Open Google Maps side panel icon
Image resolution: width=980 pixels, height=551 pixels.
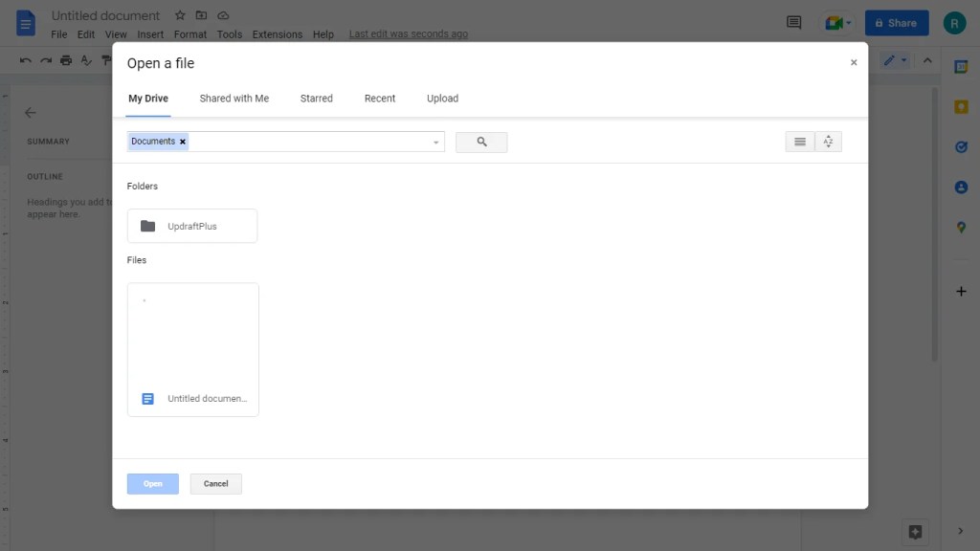961,228
